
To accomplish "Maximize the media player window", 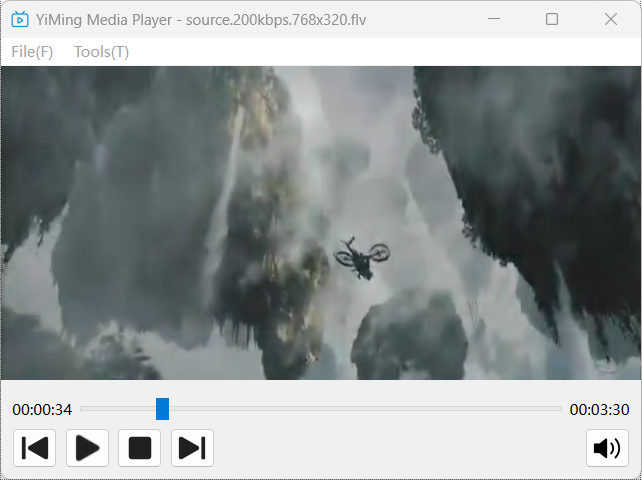I will tap(552, 19).
